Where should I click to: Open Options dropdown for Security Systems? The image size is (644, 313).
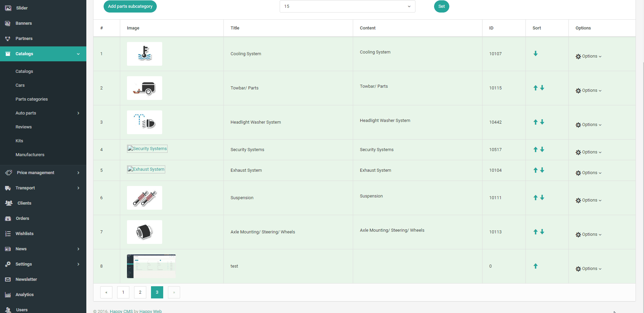588,152
